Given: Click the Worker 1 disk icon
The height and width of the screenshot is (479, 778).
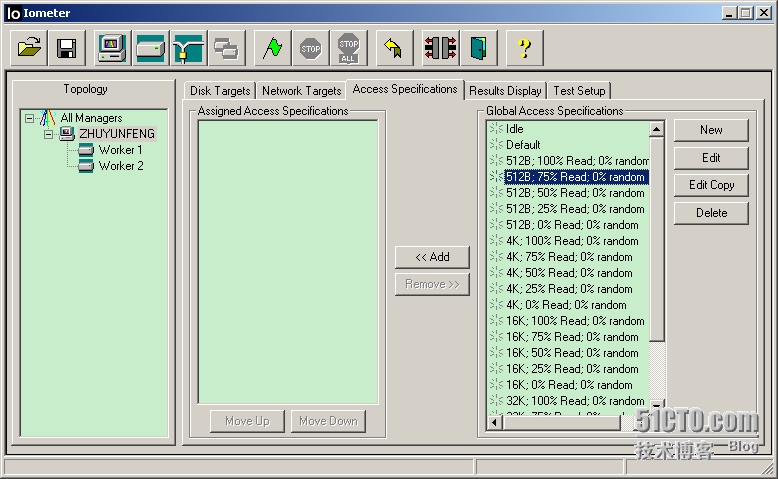Looking at the screenshot, I should tap(86, 149).
